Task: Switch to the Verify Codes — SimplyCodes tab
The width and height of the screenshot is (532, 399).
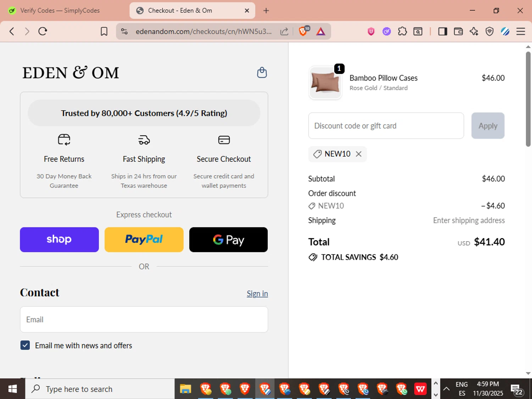Action: [60, 10]
